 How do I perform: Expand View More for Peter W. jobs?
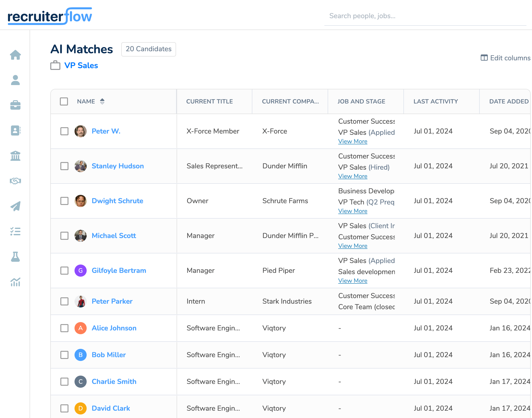coord(353,141)
